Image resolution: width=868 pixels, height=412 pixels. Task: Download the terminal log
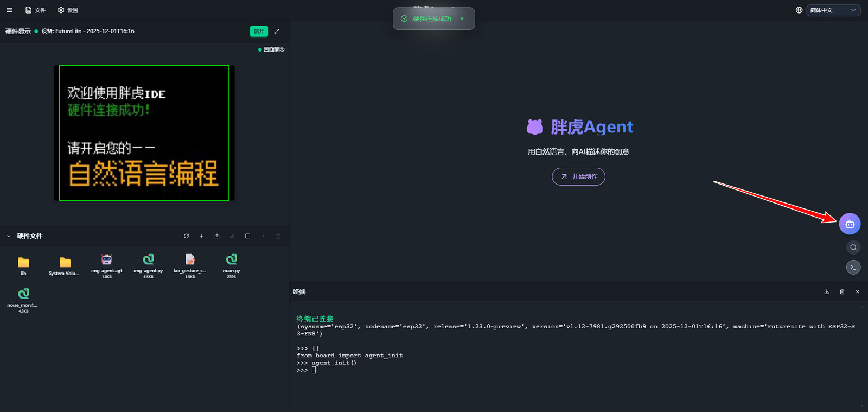pyautogui.click(x=827, y=292)
